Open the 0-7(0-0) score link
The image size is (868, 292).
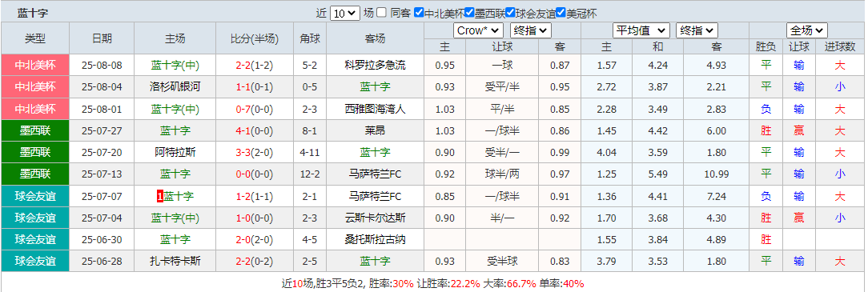(254, 109)
